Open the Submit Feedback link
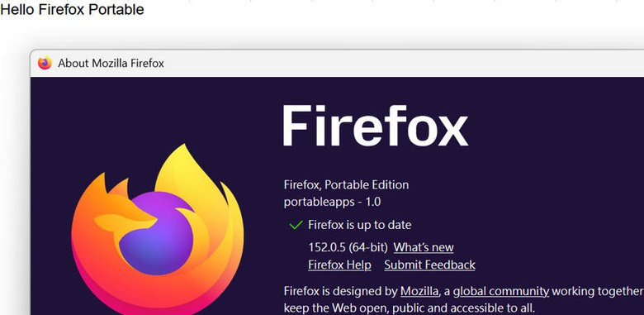The height and width of the screenshot is (315, 644). (x=429, y=265)
